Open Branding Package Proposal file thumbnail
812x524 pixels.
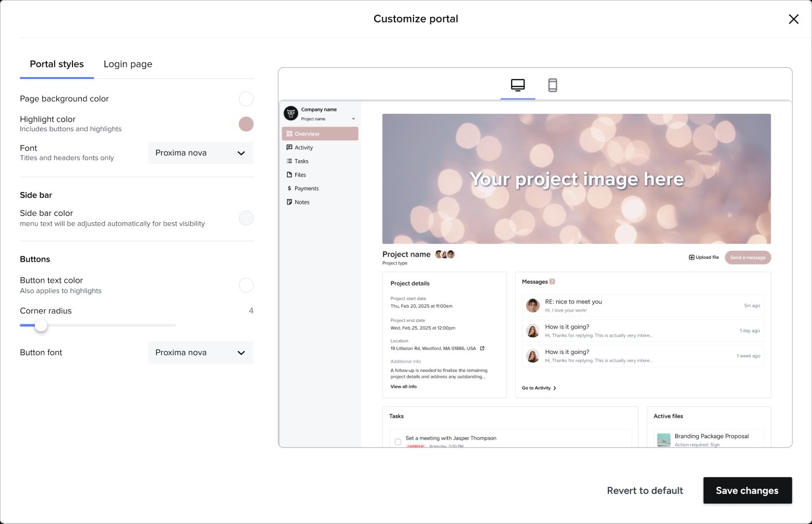[x=664, y=440]
